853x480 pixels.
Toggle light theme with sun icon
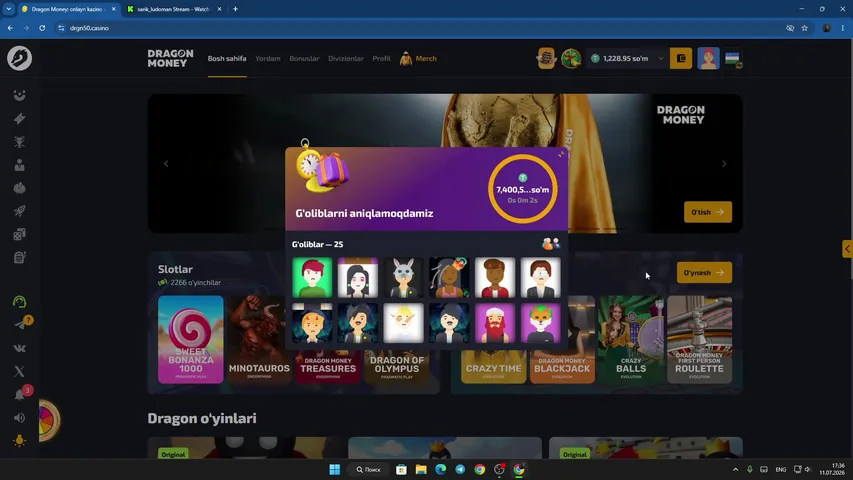click(x=20, y=440)
